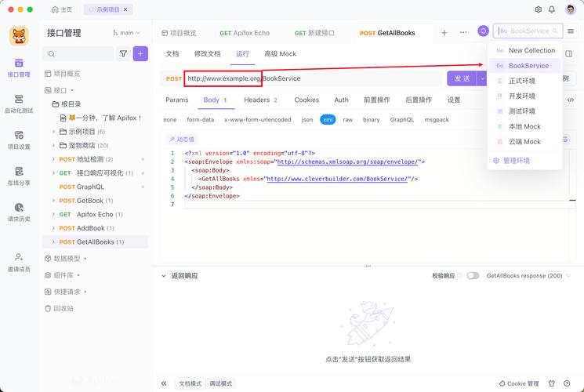The width and height of the screenshot is (584, 392).
Task: Open the main branch dropdown
Action: [x=126, y=33]
